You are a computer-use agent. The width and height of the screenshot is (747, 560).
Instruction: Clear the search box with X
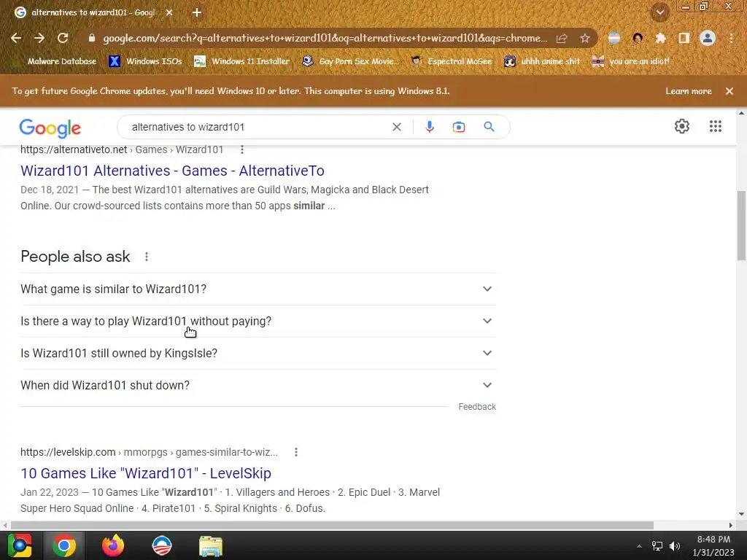(x=397, y=127)
